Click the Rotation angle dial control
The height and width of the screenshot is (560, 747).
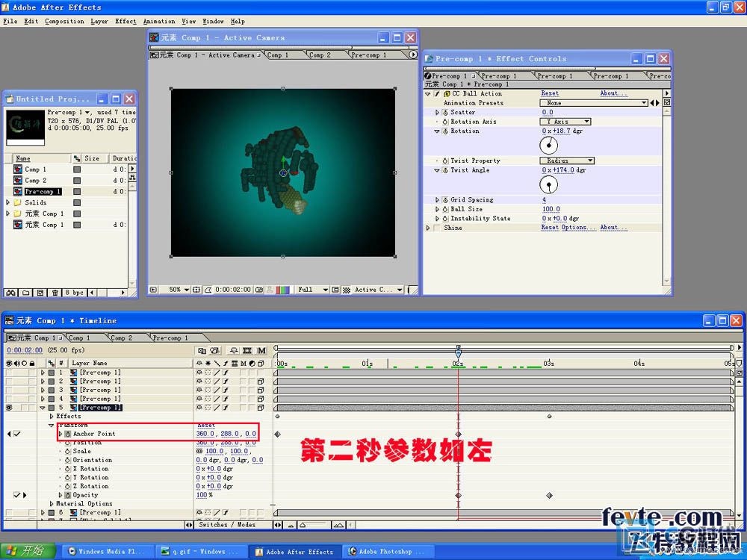(549, 146)
